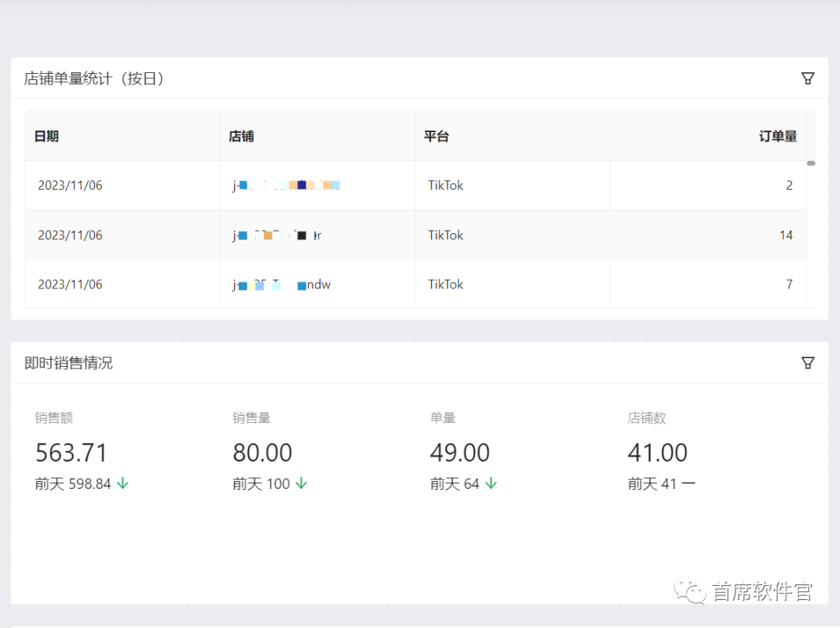Click the 订单量 column header

778,137
